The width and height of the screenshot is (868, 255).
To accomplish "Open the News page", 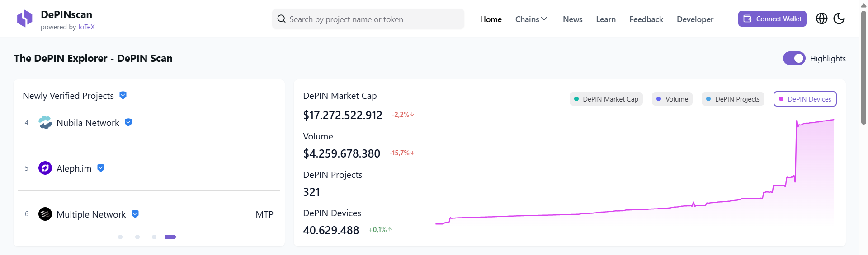I will tap(572, 19).
